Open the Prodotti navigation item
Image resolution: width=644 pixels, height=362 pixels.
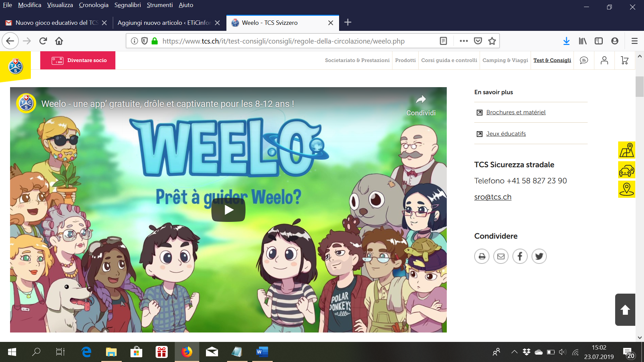click(x=405, y=60)
